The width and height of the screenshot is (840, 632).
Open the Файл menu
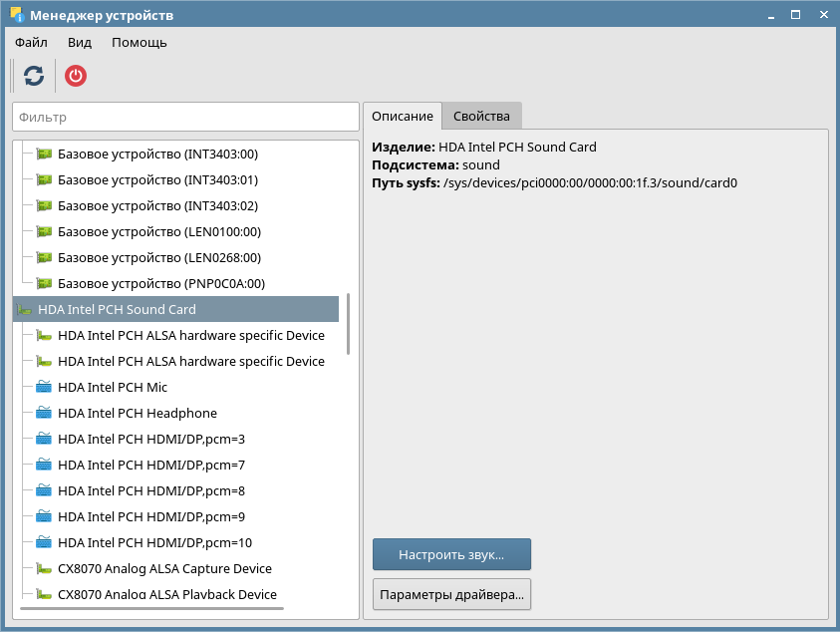(31, 43)
